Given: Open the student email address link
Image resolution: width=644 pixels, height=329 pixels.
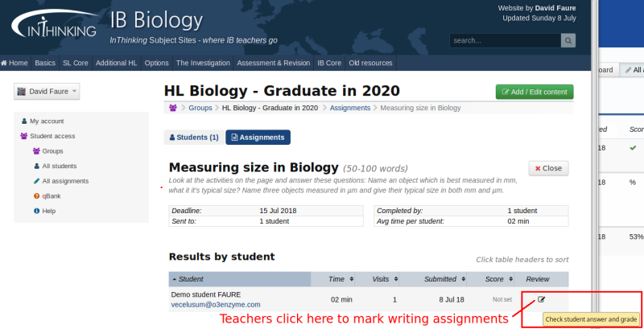Looking at the screenshot, I should point(216,305).
